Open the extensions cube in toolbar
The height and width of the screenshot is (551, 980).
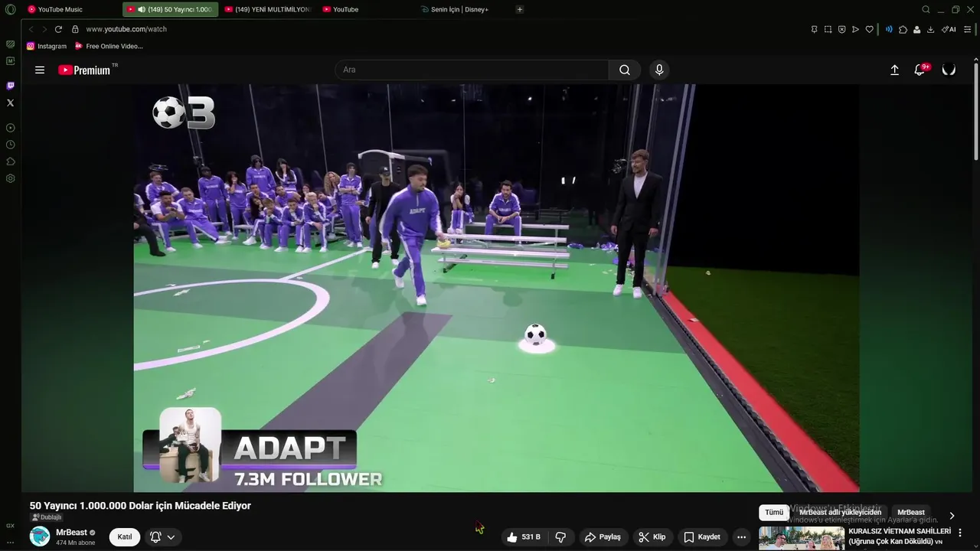(903, 29)
